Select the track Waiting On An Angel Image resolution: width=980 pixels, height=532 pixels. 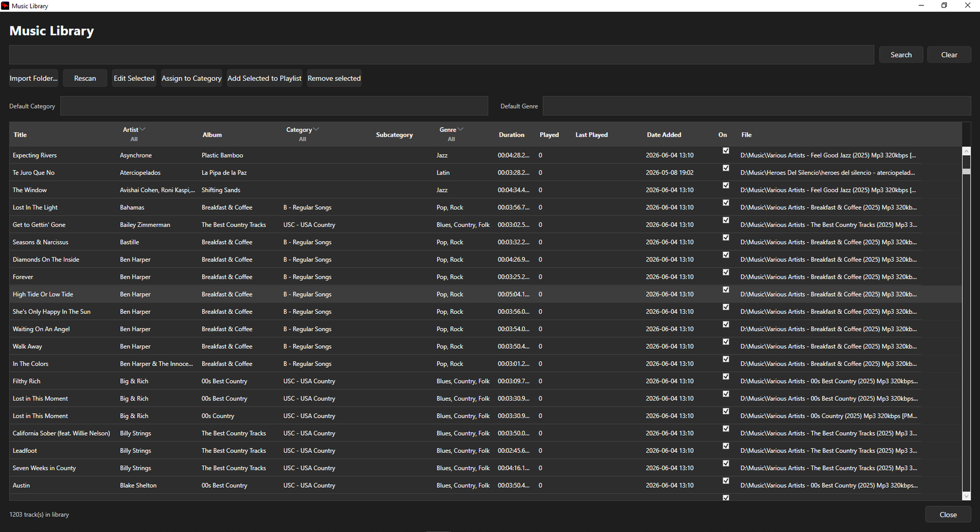[x=41, y=329]
